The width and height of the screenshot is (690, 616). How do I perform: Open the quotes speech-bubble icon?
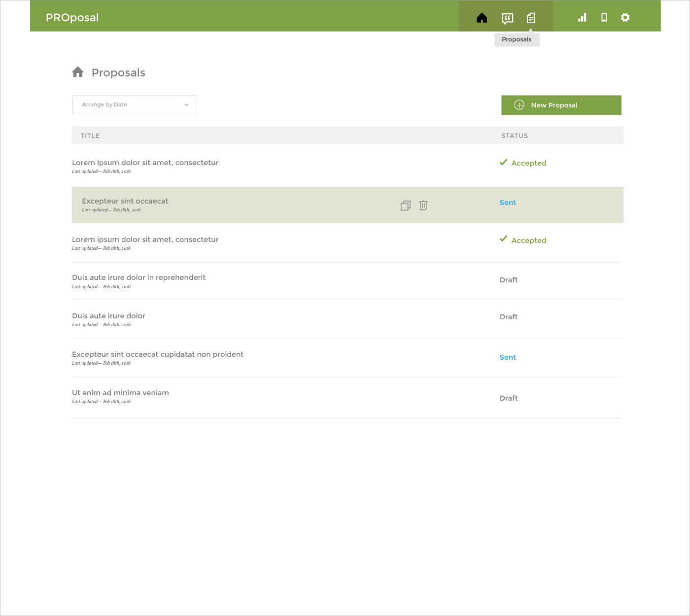click(x=507, y=18)
